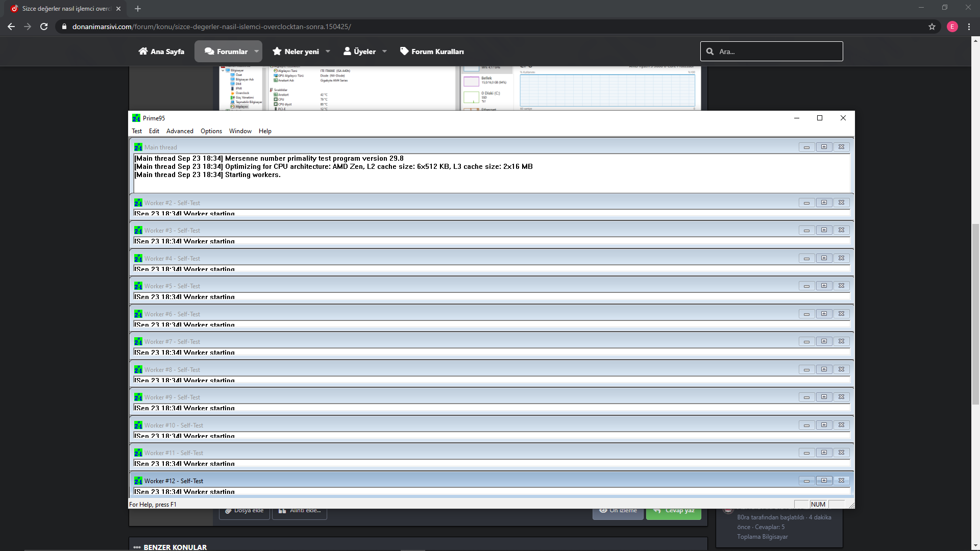Open the Forum Kuralları link

[432, 52]
